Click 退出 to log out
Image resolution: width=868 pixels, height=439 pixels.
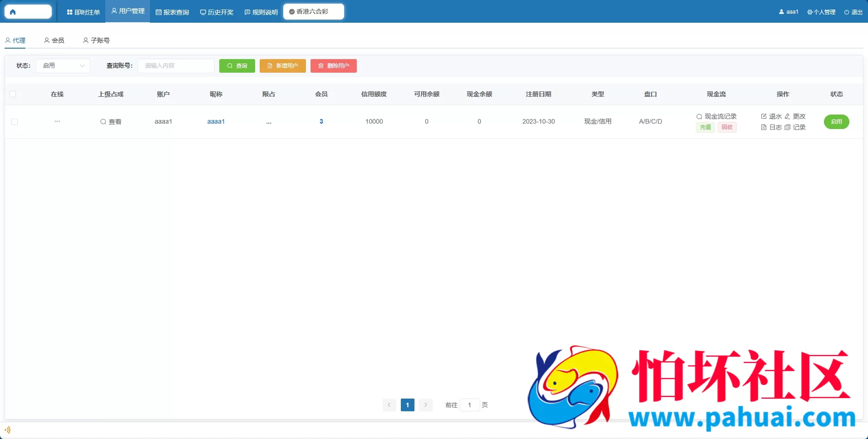click(x=853, y=12)
